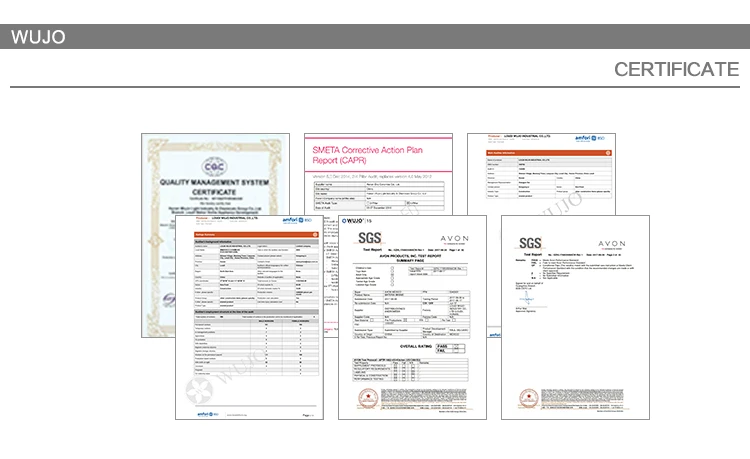Click the red stamp on the Overall Rating report
The height and width of the screenshot is (459, 750).
[368, 399]
